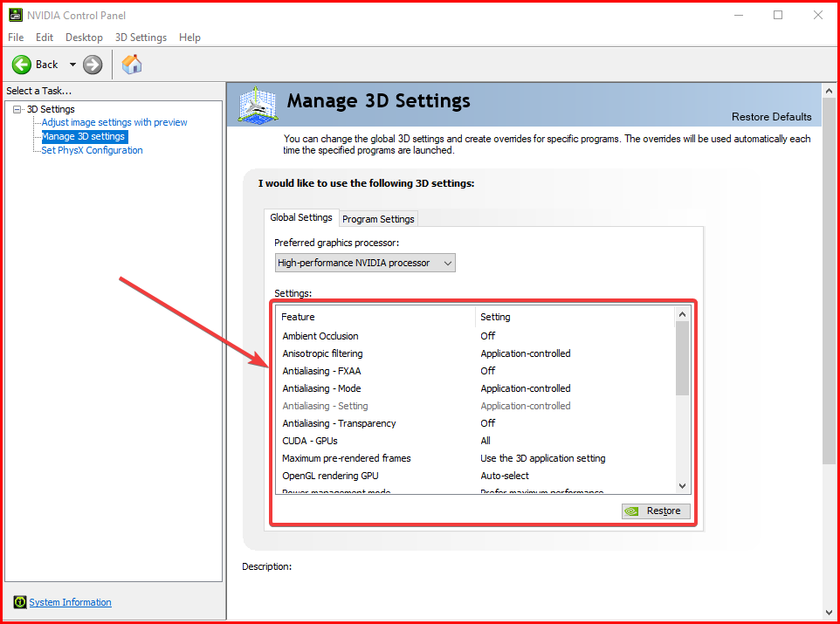Click Antialiasing - Transparency Off value

pos(487,423)
